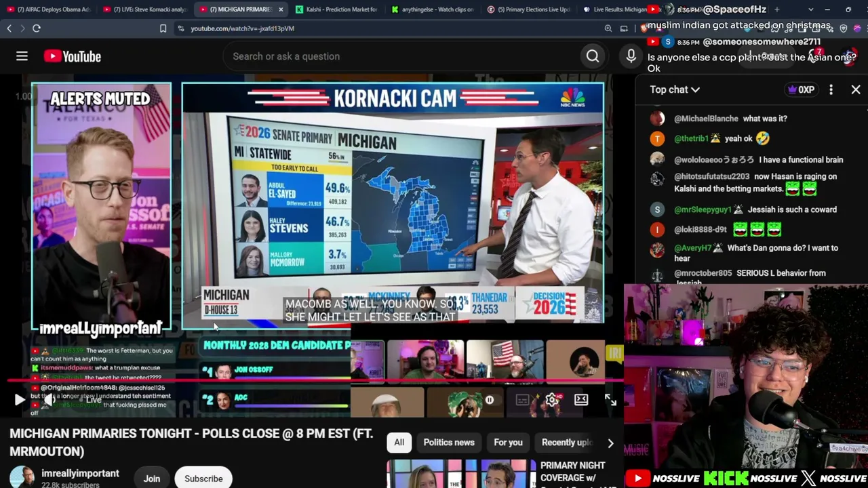
Task: Show more filter chips with right arrow
Action: (x=610, y=443)
